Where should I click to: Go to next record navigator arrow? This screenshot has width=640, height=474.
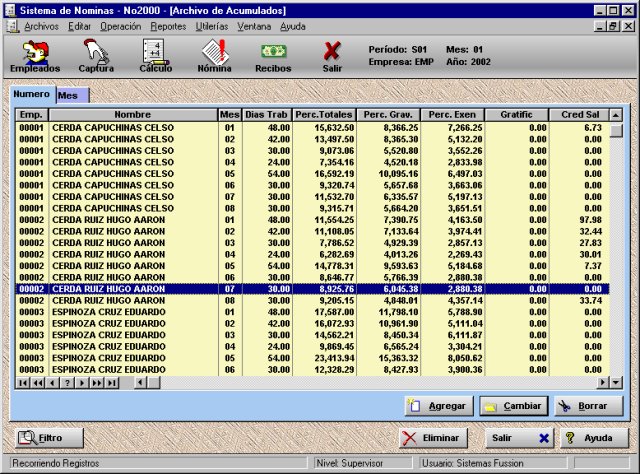[x=82, y=382]
